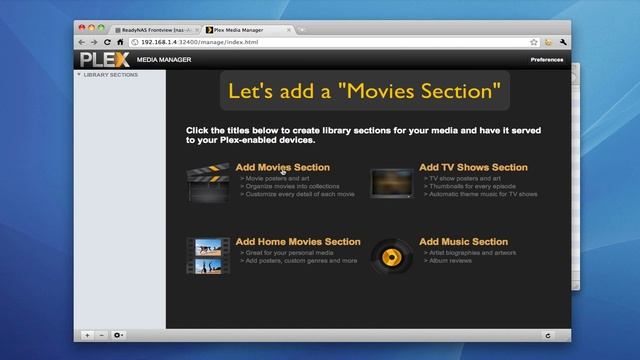
Task: Click the extension icon beside the bookmark star
Action: point(548,42)
